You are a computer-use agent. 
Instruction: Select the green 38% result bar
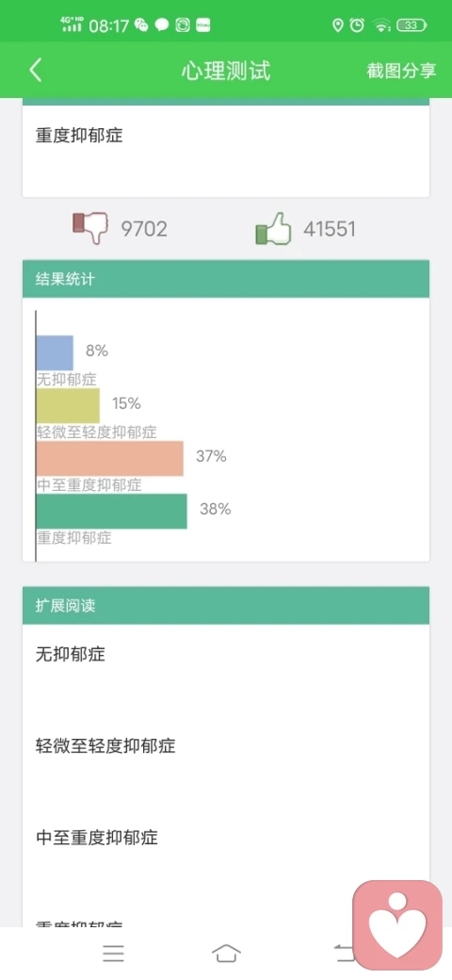click(112, 512)
